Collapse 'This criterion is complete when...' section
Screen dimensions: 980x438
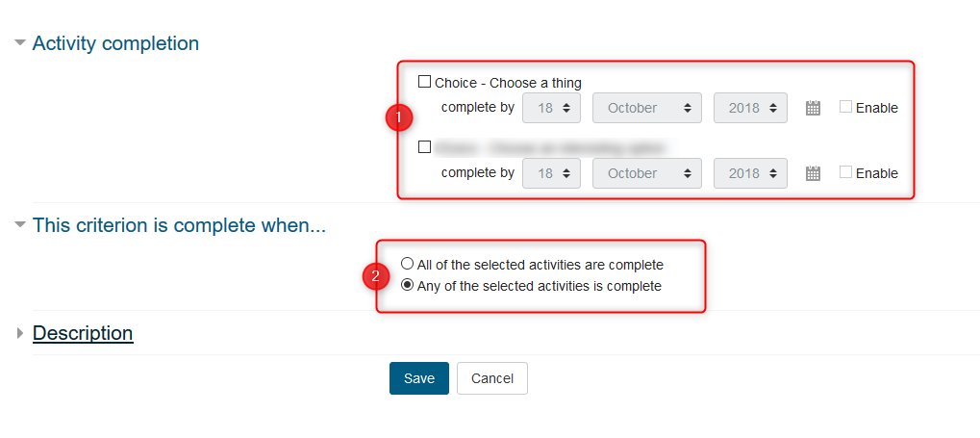(x=20, y=225)
